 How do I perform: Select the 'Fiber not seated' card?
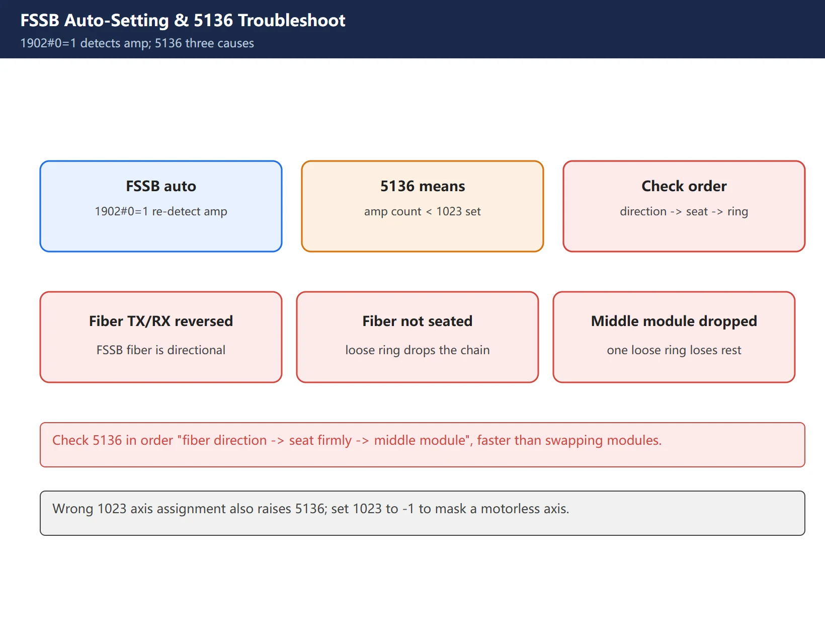418,337
